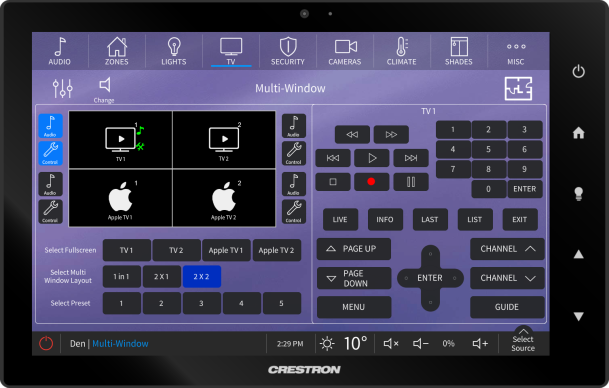This screenshot has height=388, width=609.
Task: Tap the Channel up chevron button
Action: [507, 249]
